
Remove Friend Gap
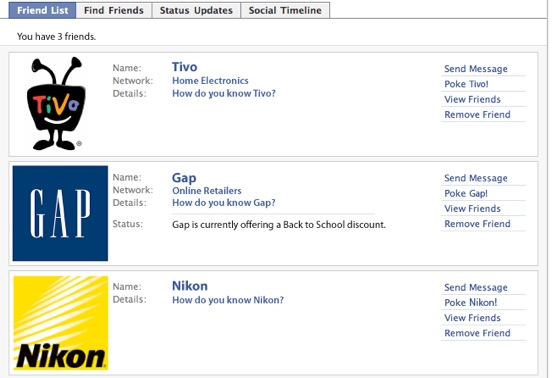tap(477, 224)
